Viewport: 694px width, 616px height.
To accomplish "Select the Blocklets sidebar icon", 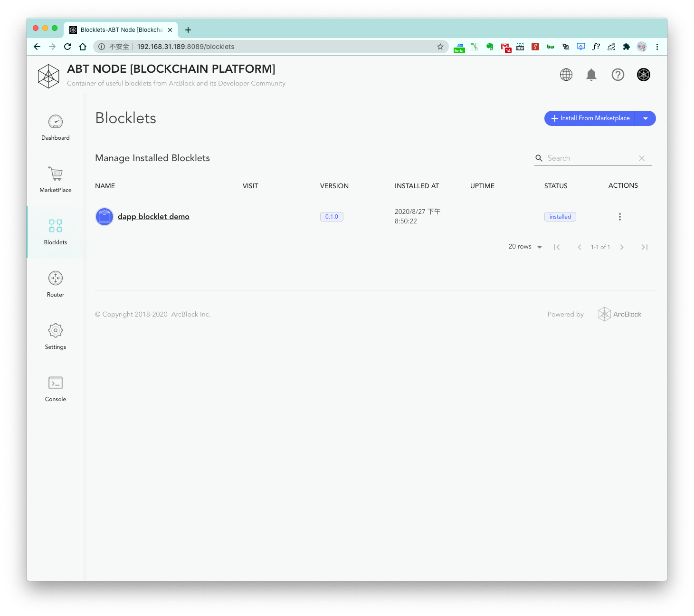I will click(56, 226).
